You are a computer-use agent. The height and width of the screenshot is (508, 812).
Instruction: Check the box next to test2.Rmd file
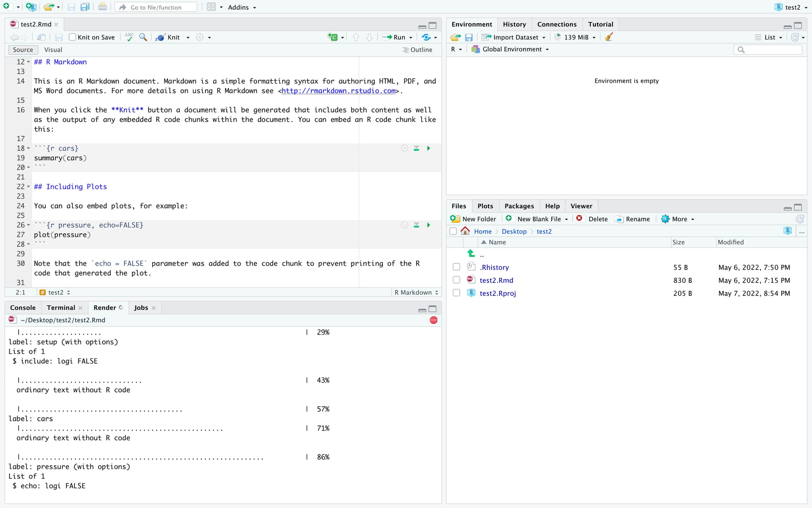click(456, 280)
